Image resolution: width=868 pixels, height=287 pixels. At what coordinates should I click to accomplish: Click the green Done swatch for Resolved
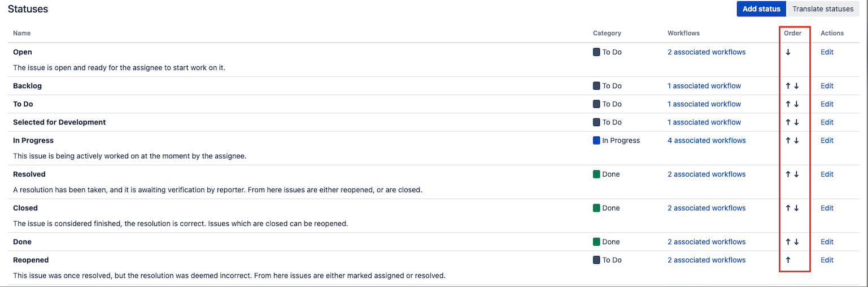596,175
